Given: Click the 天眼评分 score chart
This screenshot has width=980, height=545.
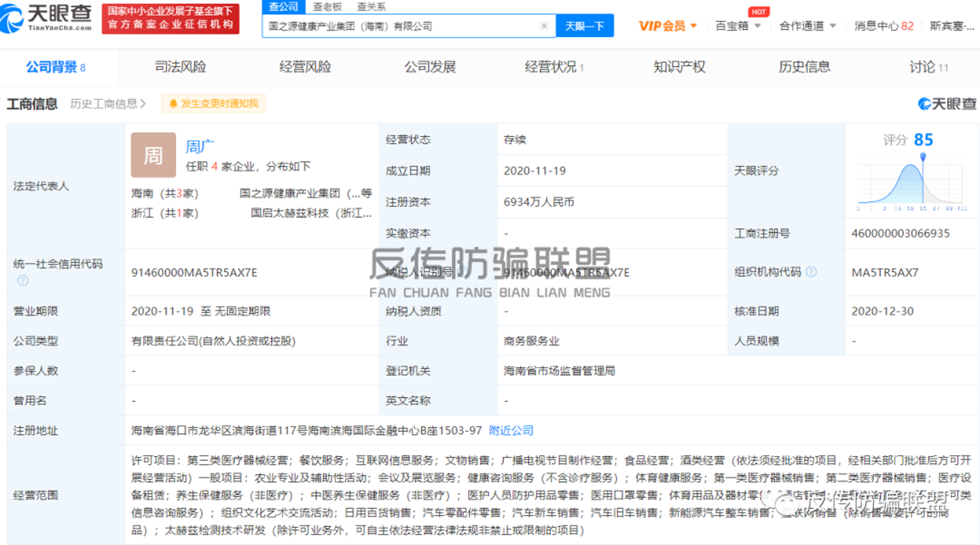Looking at the screenshot, I should 912,182.
